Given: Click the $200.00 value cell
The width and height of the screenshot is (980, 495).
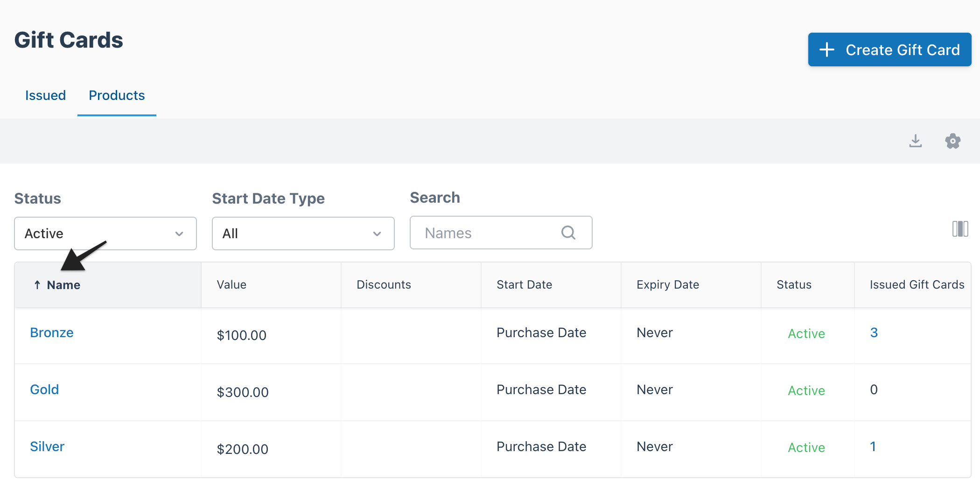Looking at the screenshot, I should pyautogui.click(x=243, y=449).
